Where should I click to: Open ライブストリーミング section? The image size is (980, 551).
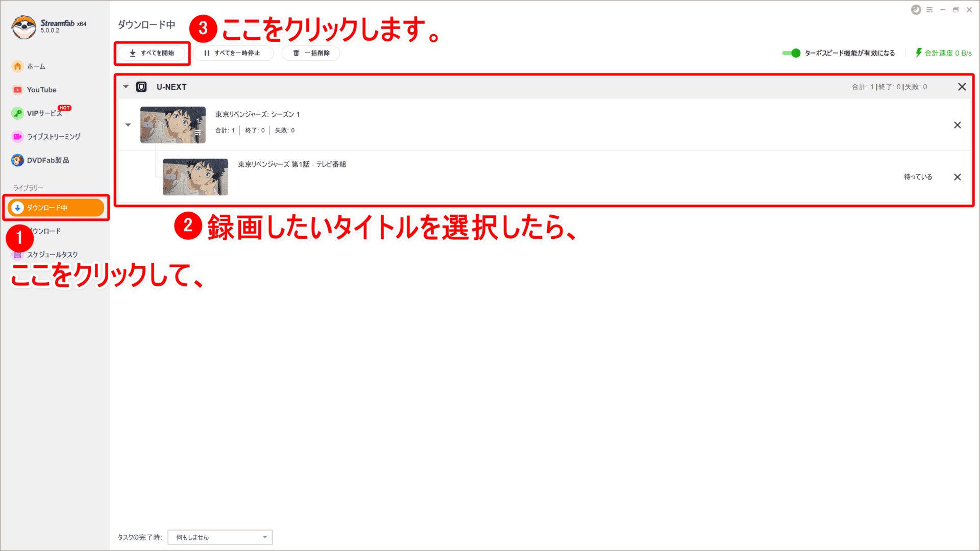[x=53, y=137]
